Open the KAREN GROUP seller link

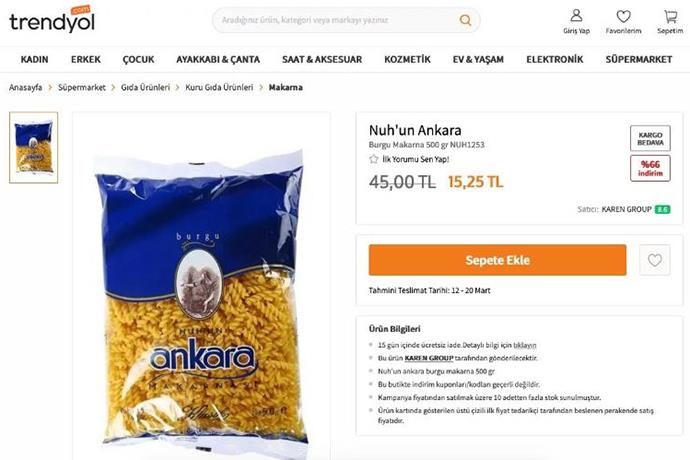click(x=626, y=210)
